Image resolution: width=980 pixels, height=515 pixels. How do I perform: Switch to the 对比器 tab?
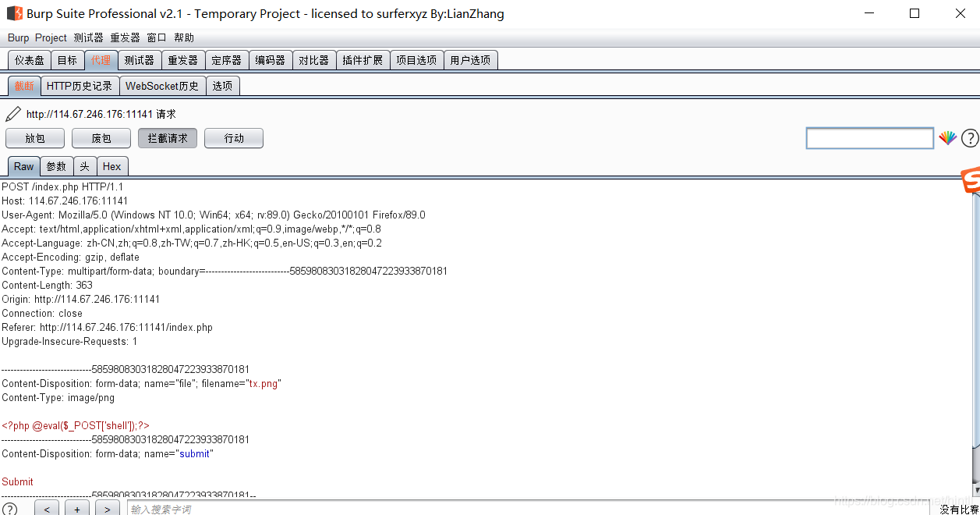[x=314, y=60]
